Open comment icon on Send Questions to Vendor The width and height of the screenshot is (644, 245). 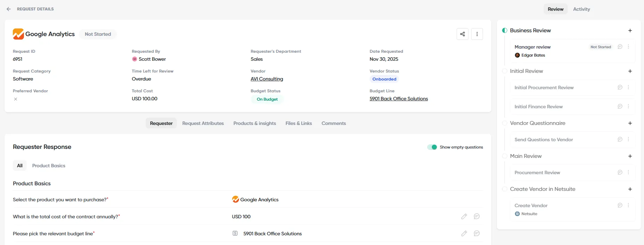pyautogui.click(x=620, y=139)
